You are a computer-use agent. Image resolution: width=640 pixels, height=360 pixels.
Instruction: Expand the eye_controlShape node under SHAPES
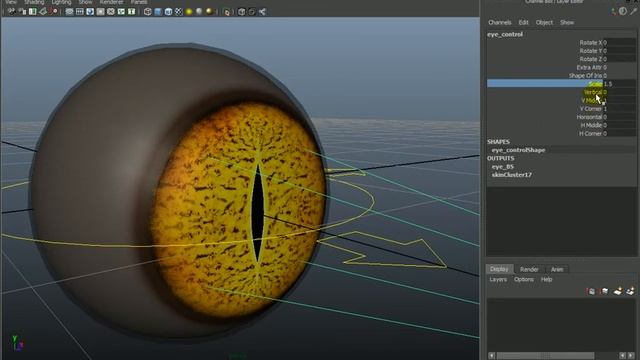click(x=518, y=150)
